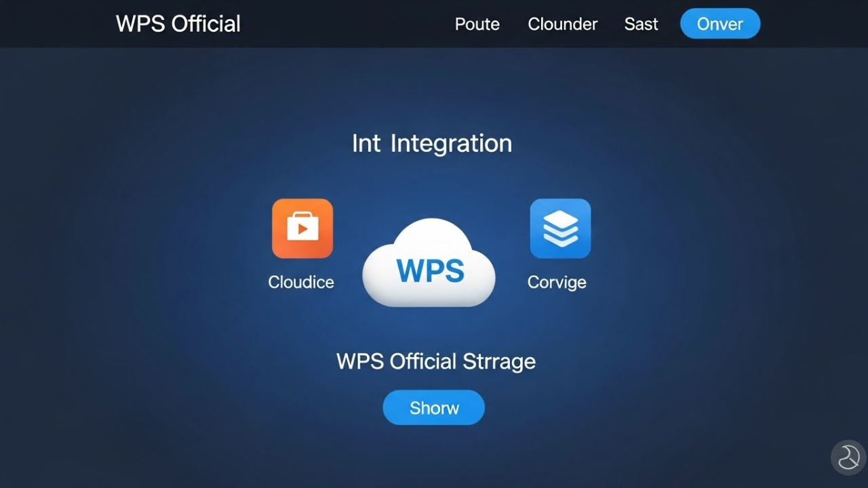The width and height of the screenshot is (868, 488).
Task: Click the Corvige label text
Action: [557, 282]
